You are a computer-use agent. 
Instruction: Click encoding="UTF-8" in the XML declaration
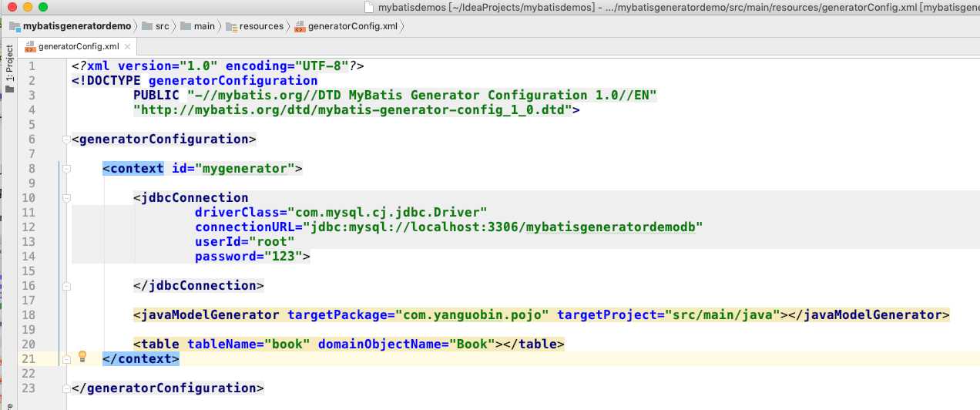tap(287, 66)
